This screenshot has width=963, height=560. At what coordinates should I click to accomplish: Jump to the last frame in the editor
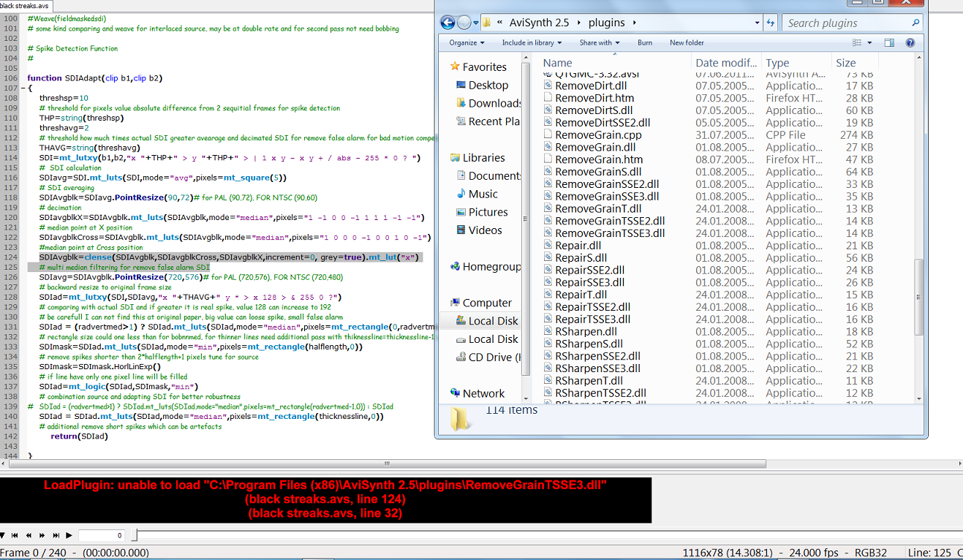pos(56,536)
